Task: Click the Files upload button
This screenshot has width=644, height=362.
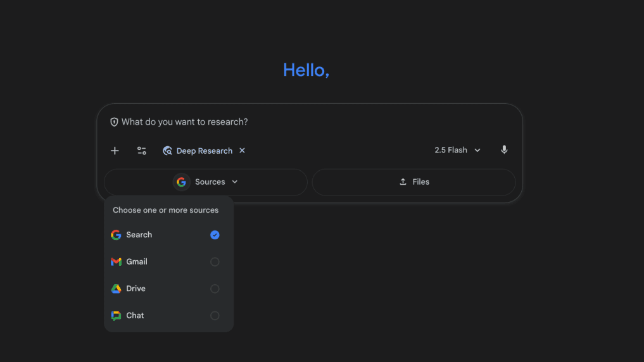Action: point(414,182)
